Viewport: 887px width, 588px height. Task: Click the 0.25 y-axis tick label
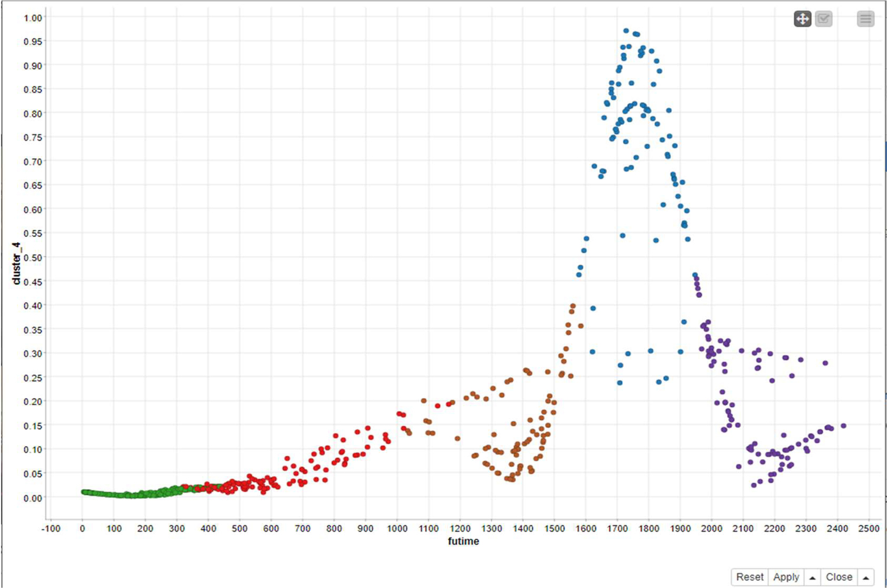click(x=33, y=378)
